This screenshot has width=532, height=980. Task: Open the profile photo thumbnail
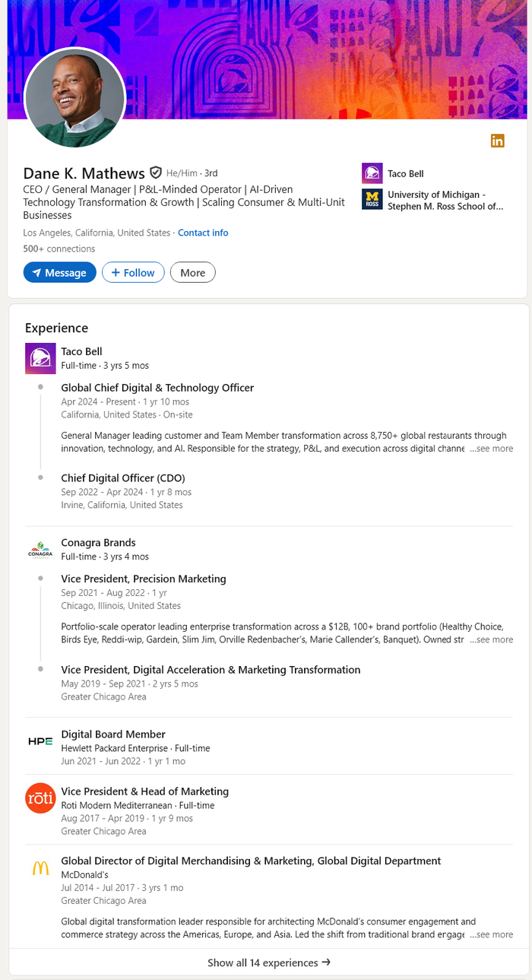click(x=74, y=97)
